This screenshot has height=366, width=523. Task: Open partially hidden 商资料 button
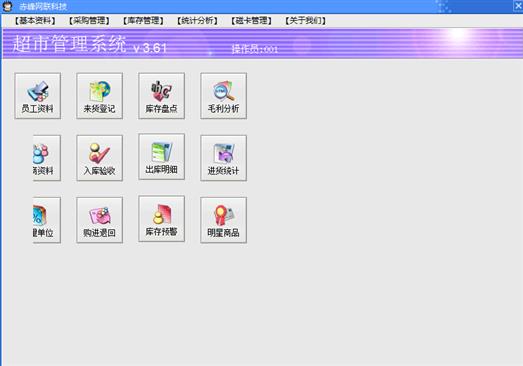tap(47, 158)
